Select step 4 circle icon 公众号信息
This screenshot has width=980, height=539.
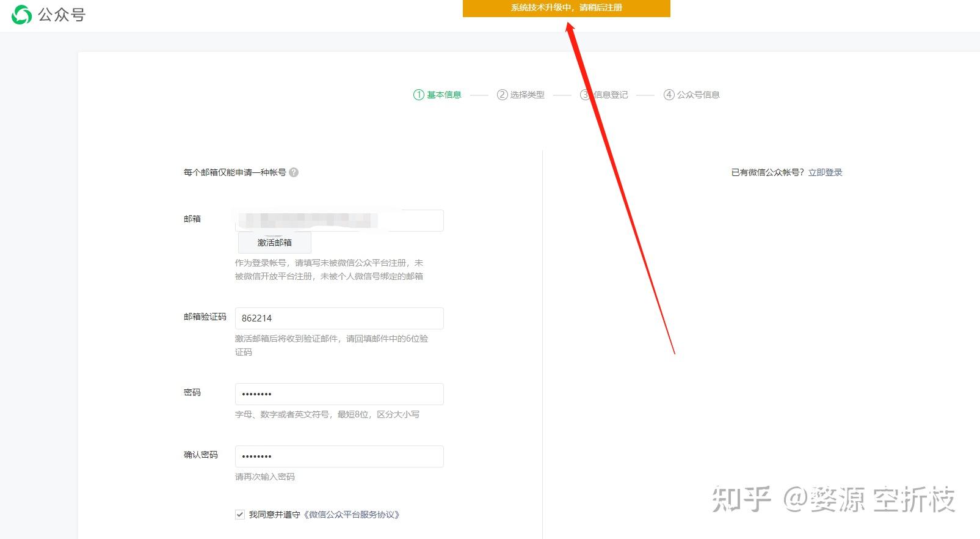[x=669, y=95]
